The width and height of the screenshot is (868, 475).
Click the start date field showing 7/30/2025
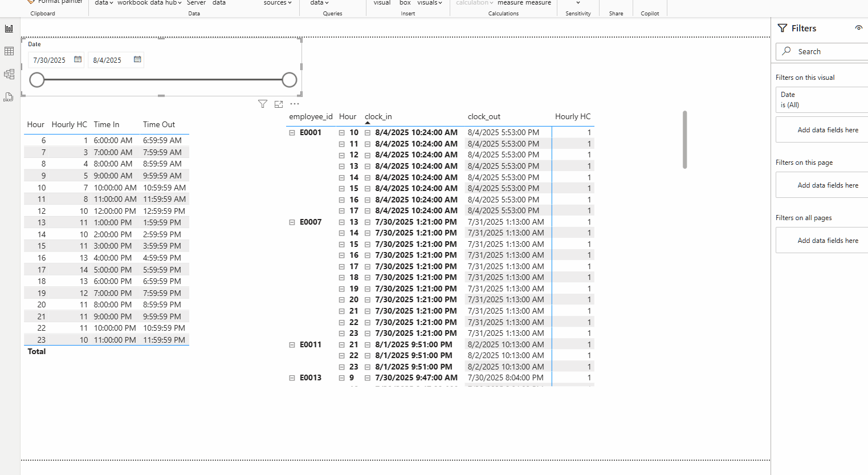coord(50,60)
